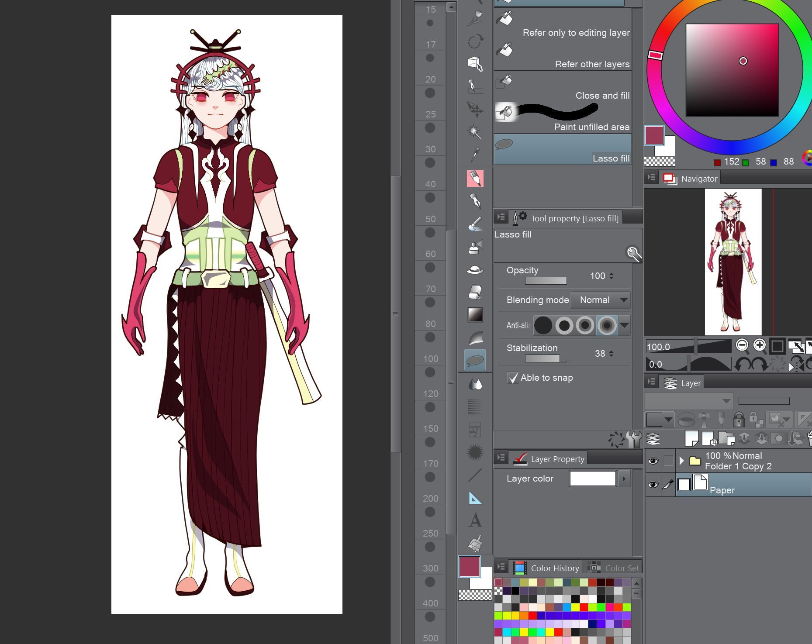
Task: Click the main drawing color swatch in color wheel panel
Action: click(x=654, y=135)
